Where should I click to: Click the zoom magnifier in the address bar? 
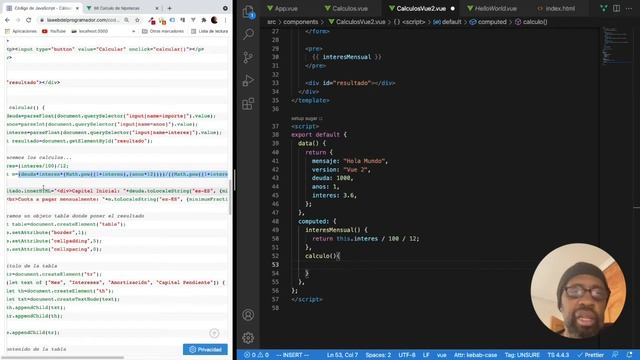pos(127,20)
